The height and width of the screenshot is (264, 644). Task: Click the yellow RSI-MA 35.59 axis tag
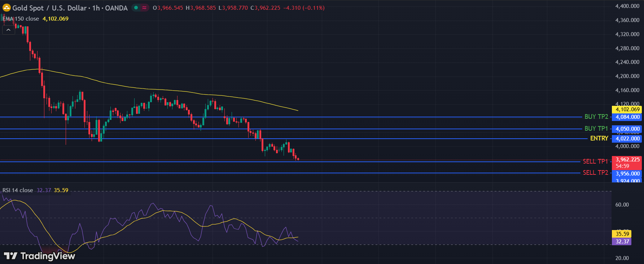[622, 234]
